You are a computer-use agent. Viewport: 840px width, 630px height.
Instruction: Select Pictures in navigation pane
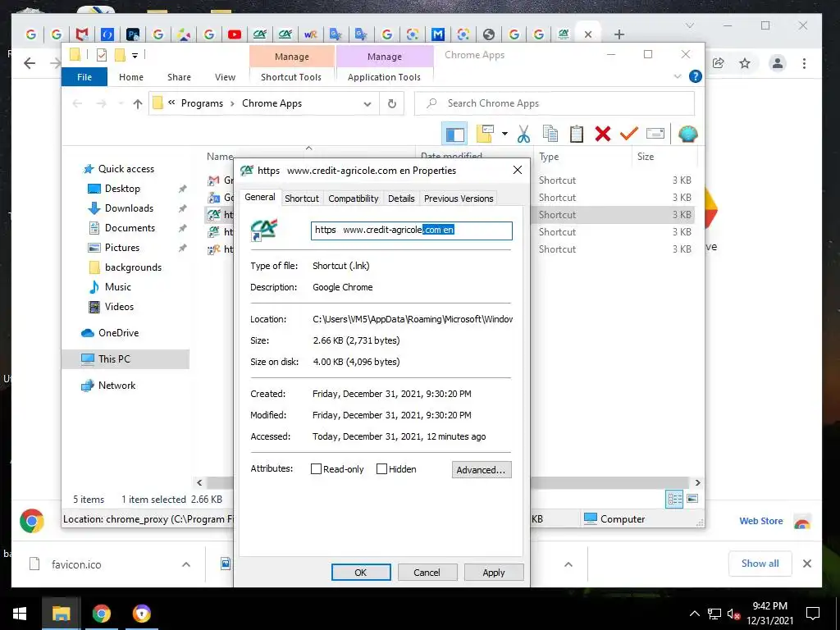[121, 248]
